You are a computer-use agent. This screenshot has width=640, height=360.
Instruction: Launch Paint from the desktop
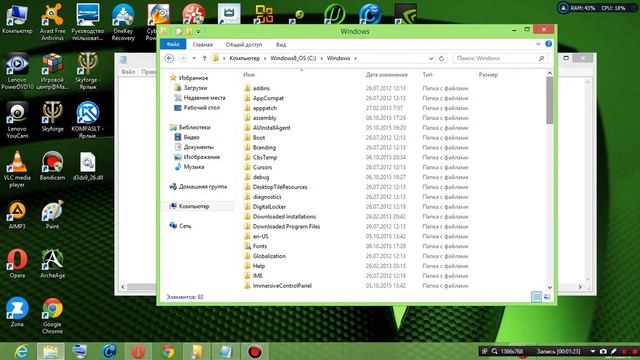click(x=52, y=214)
